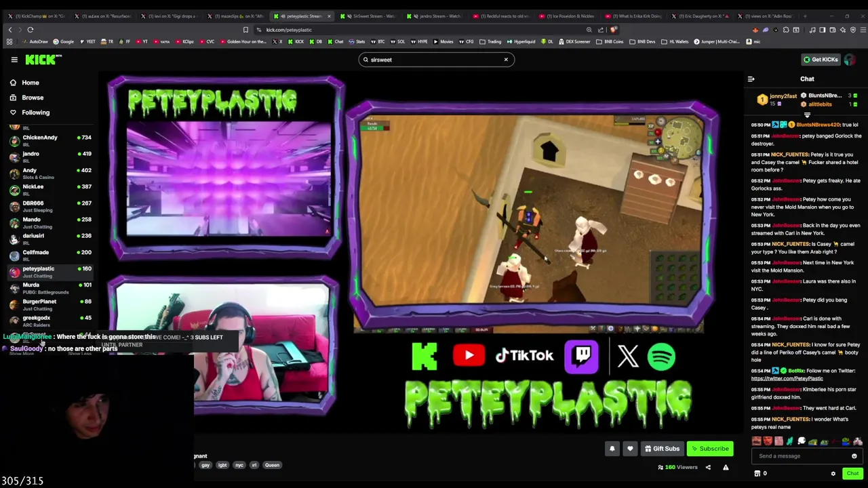Click the lgbt stream tag
Screen dimensions: 868x488
222,466
